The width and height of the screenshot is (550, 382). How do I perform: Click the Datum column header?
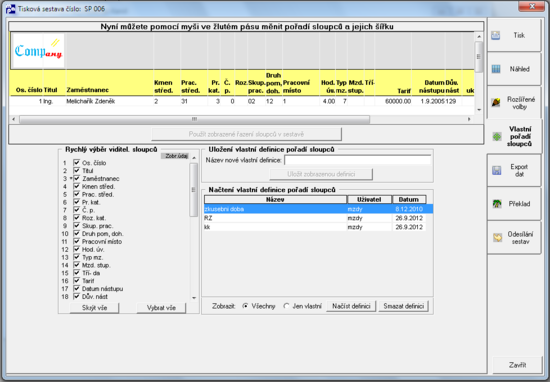point(409,200)
